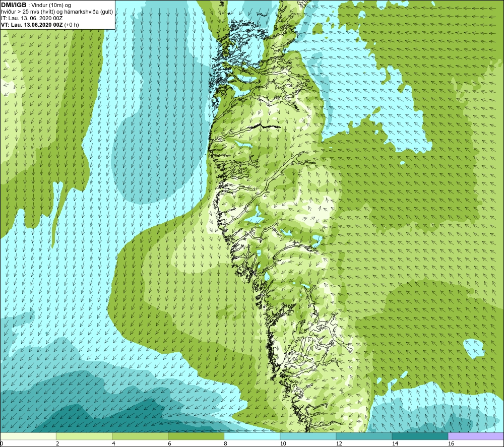Image resolution: width=504 pixels, height=447 pixels.
Task: Click the 'IT: Lau. 13. 06. 2020 00Z' line
Action: click(x=32, y=18)
